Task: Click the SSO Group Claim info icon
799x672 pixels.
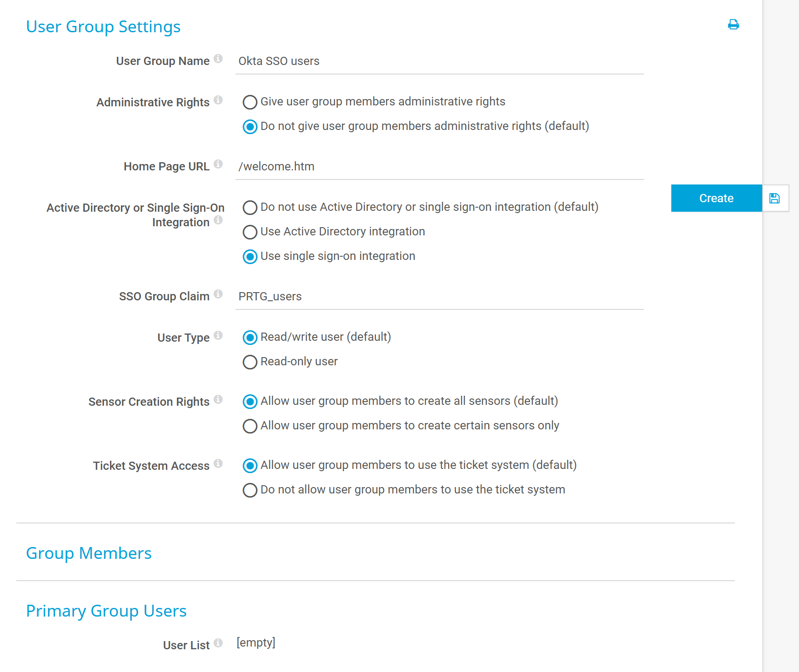Action: point(218,294)
